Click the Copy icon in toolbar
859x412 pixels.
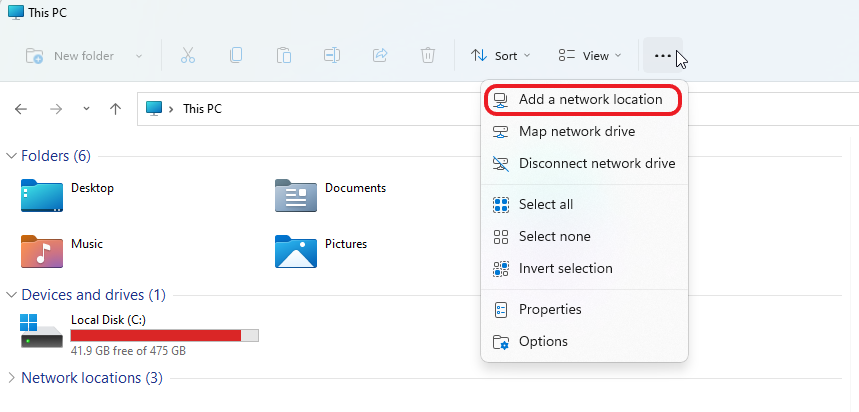click(236, 56)
